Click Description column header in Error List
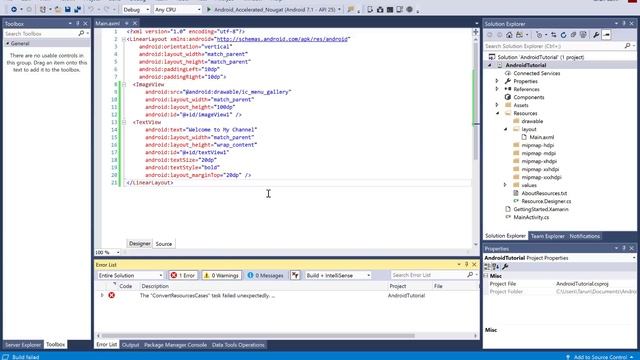Image resolution: width=640 pixels, height=360 pixels. [155, 286]
